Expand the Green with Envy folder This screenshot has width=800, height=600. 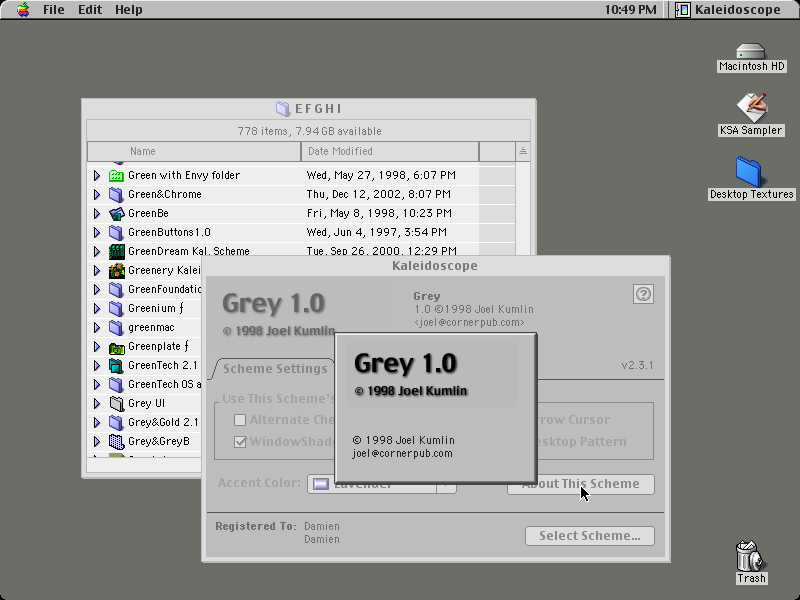click(x=97, y=176)
